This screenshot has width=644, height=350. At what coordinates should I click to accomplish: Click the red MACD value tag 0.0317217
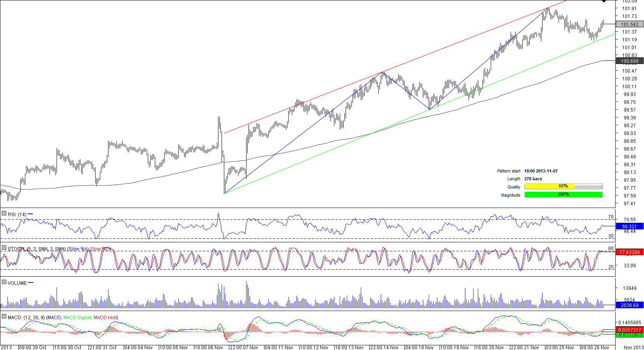pyautogui.click(x=630, y=330)
